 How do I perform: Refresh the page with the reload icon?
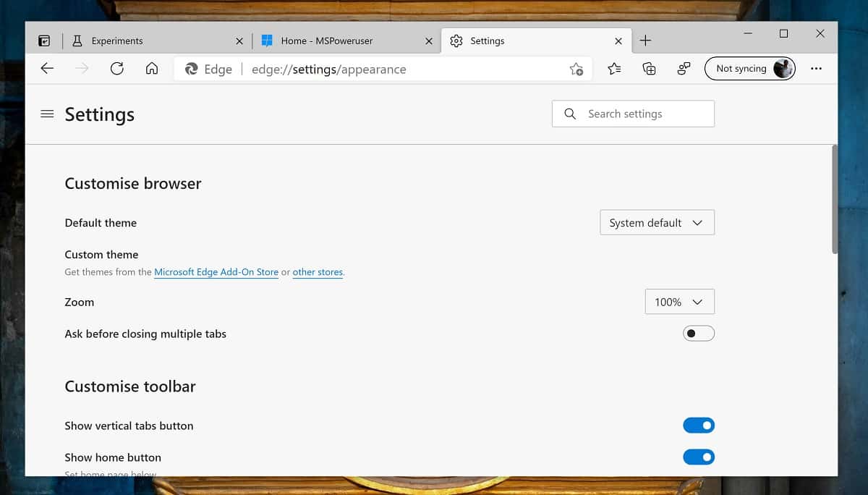[116, 69]
